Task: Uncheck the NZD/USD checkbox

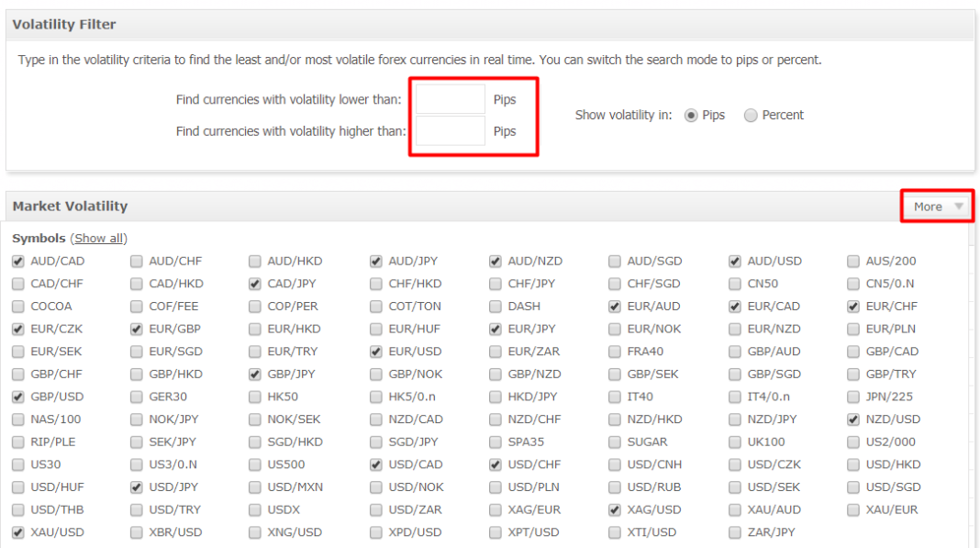Action: (853, 419)
